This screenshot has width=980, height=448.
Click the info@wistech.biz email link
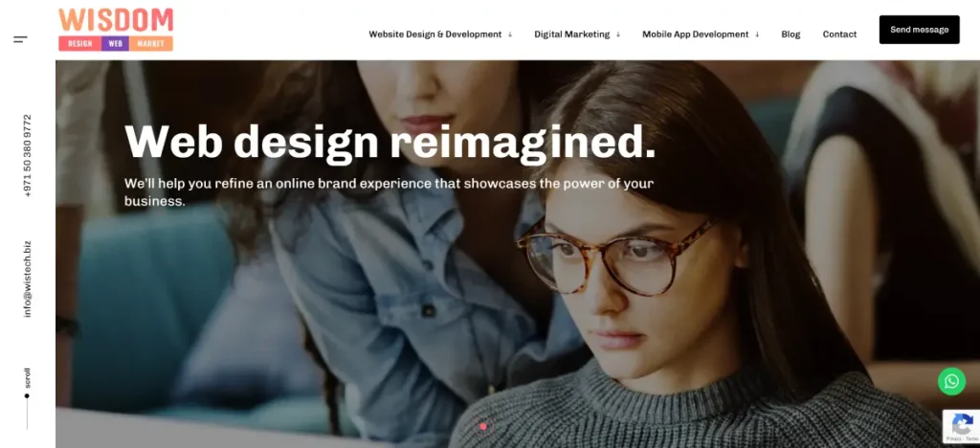(x=28, y=279)
